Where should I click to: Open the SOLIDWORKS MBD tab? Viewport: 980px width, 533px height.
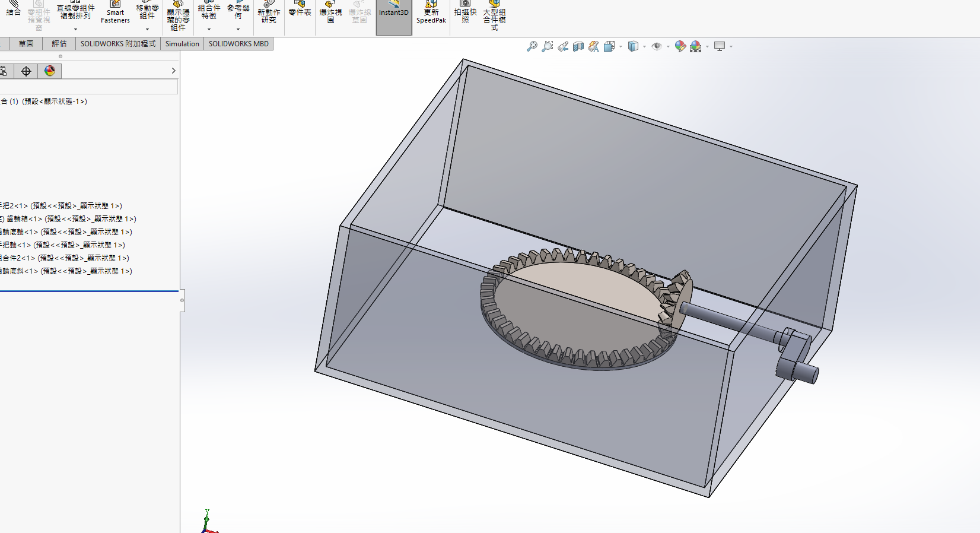tap(238, 43)
